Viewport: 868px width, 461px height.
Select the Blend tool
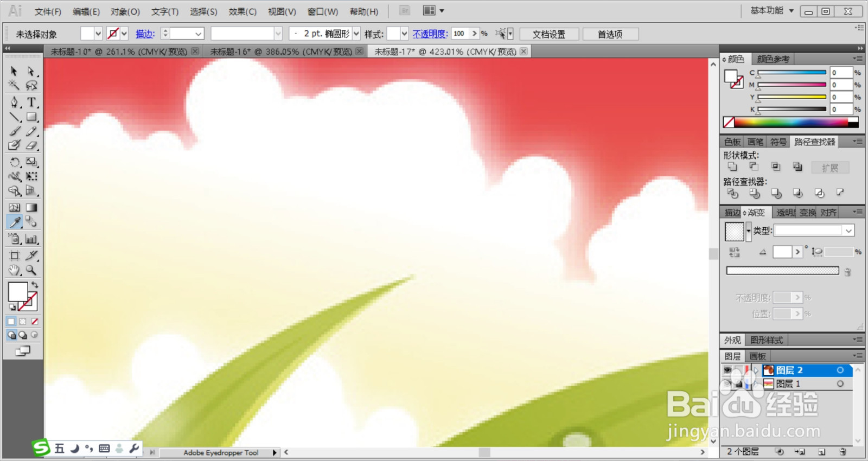click(x=31, y=222)
